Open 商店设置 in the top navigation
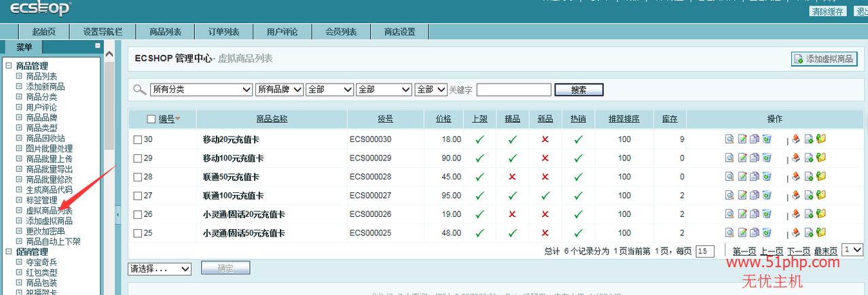The width and height of the screenshot is (868, 295). (399, 31)
